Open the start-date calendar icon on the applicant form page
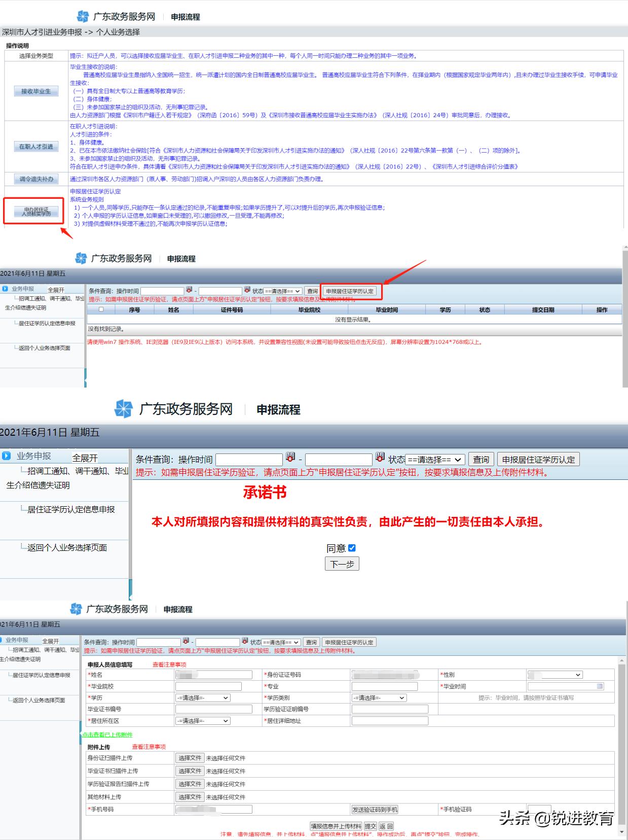 coord(186,641)
